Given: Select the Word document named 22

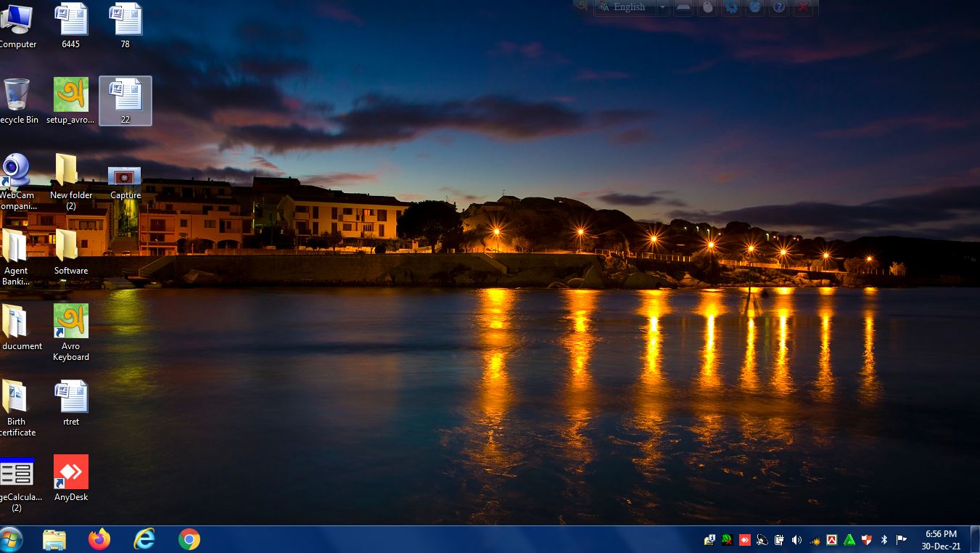Looking at the screenshot, I should 125,95.
